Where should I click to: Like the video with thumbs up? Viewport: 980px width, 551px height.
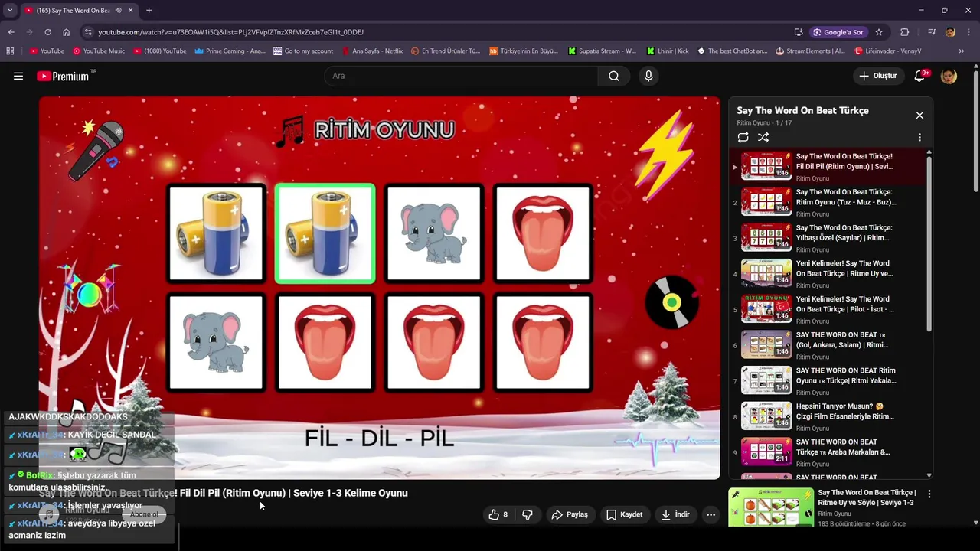click(499, 514)
